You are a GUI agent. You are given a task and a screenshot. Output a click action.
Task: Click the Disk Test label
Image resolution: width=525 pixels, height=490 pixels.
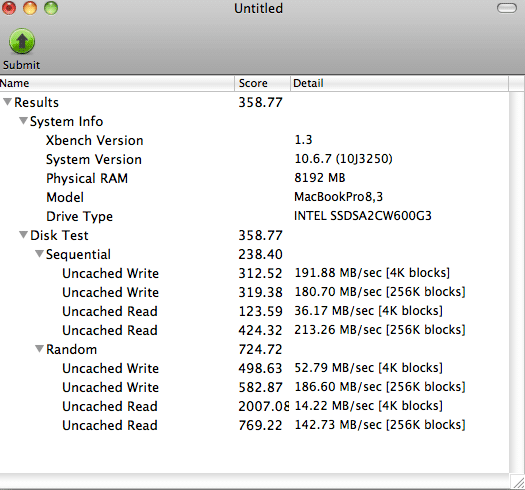[59, 235]
